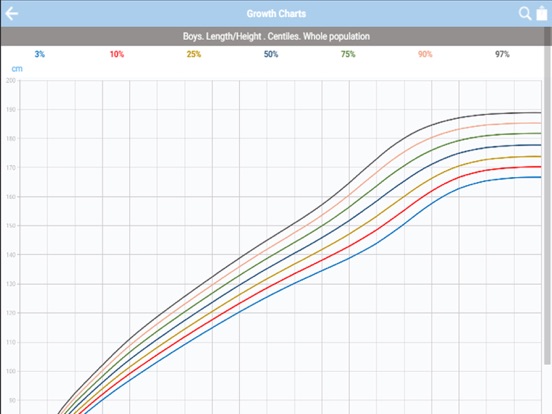Click the 160 y-axis value

(x=11, y=197)
